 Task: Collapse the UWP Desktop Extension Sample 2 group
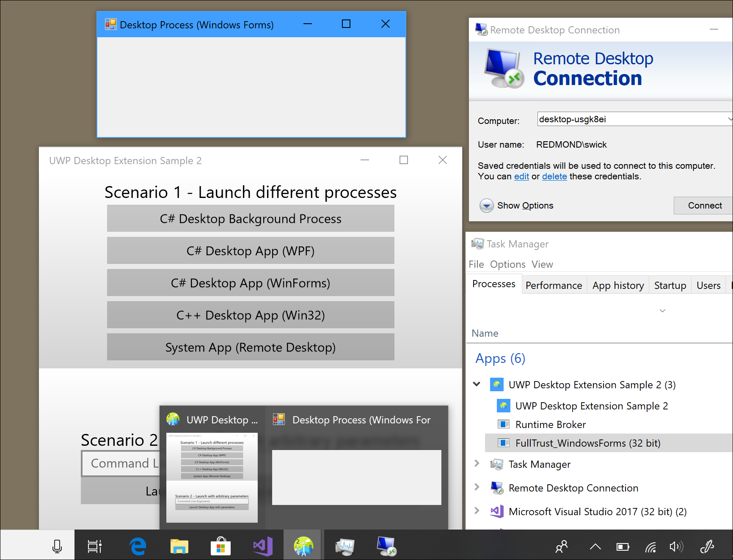[x=477, y=384]
